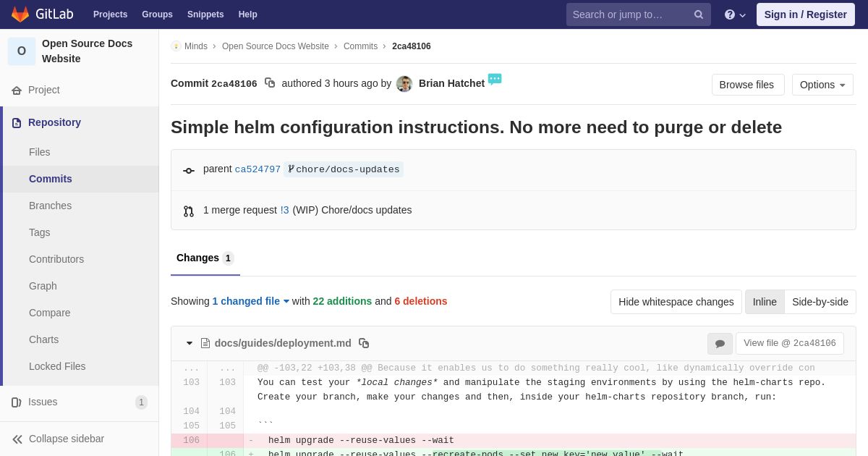Expand the 1 changed file dropdown
Screen dimensions: 868x456
pyautogui.click(x=250, y=301)
